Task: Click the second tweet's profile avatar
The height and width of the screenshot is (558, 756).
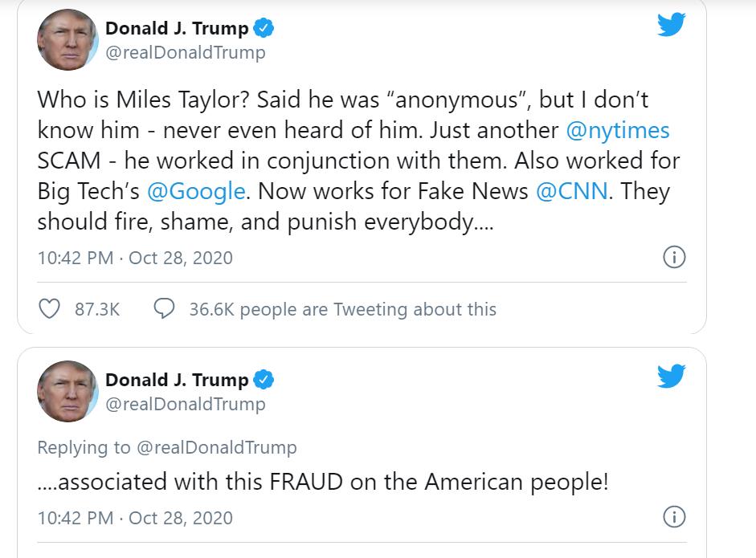Action: click(x=67, y=391)
